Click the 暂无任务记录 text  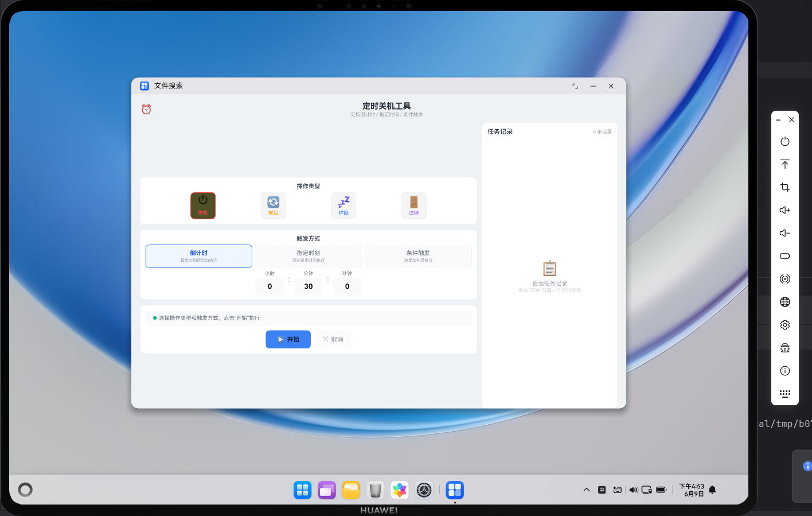pos(550,284)
